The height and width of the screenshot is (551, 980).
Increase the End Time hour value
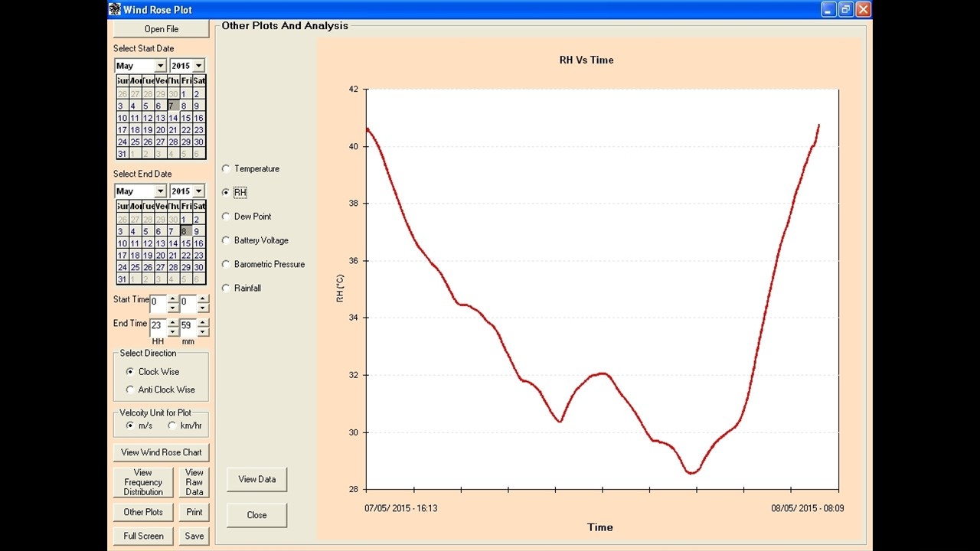(x=173, y=322)
